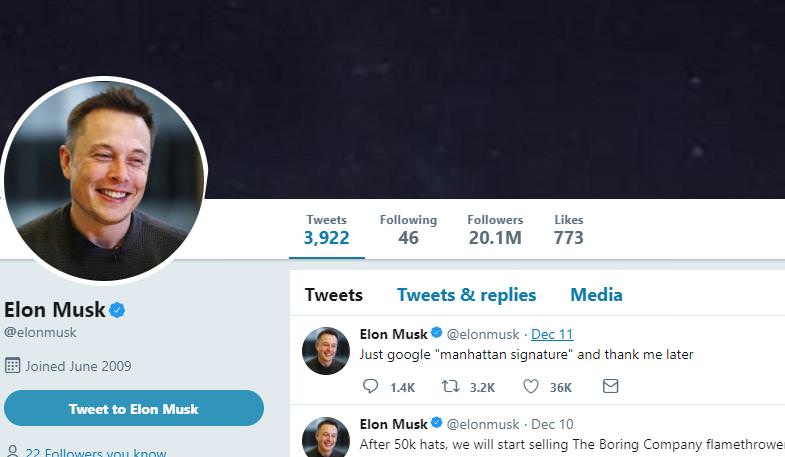Open the Dec 11 timestamp link

pos(552,334)
